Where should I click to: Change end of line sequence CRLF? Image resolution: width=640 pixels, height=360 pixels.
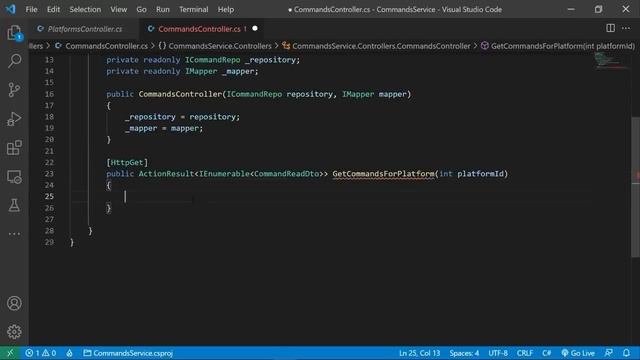[524, 353]
